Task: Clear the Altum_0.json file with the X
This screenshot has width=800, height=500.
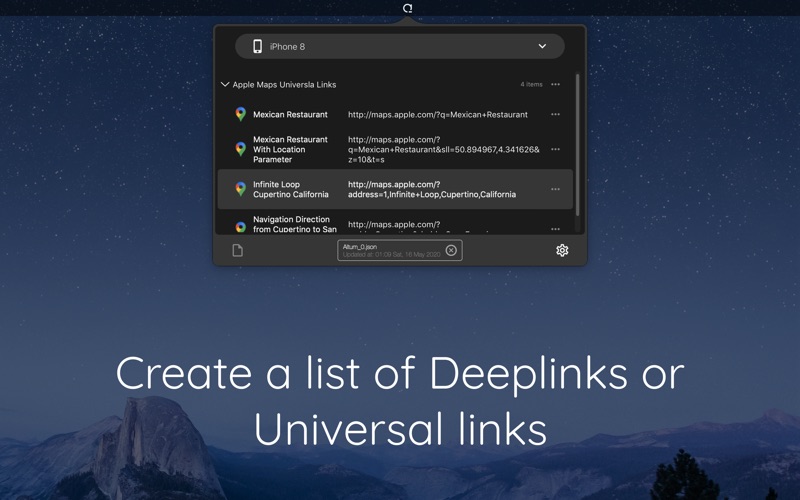Action: tap(451, 250)
